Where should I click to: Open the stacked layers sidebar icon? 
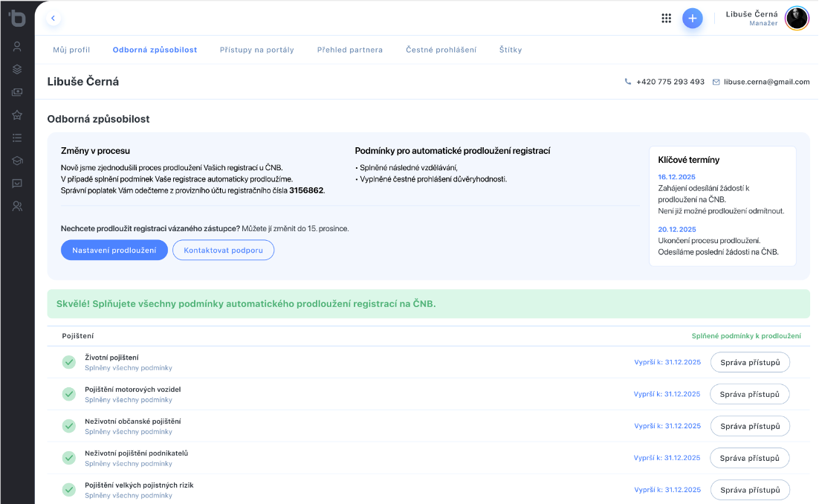pos(17,69)
